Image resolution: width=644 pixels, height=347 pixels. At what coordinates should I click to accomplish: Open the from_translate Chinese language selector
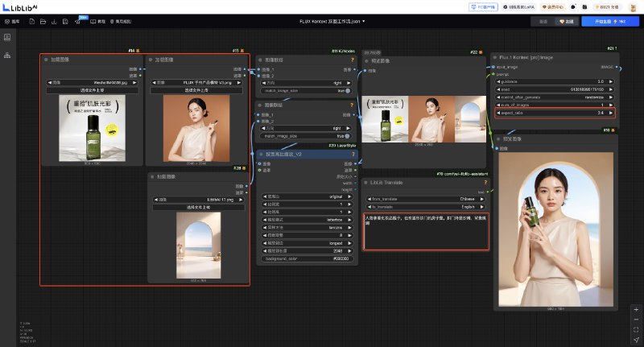pyautogui.click(x=426, y=199)
